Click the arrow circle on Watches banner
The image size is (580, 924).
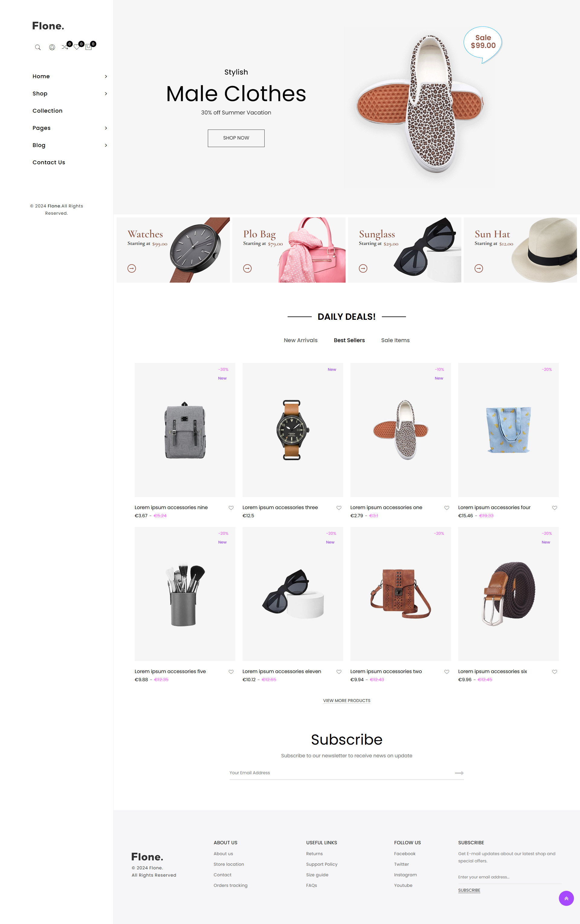point(132,268)
